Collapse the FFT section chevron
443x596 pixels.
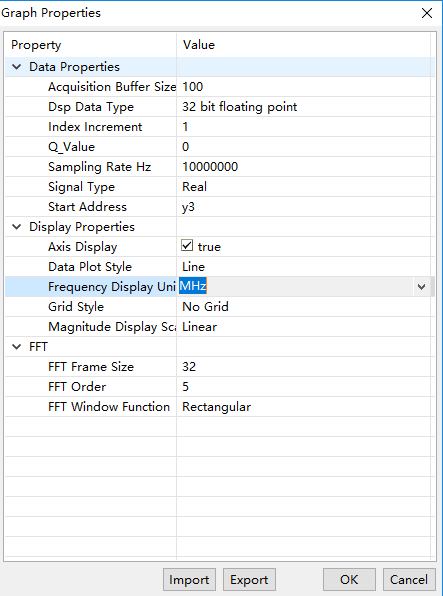pos(17,347)
